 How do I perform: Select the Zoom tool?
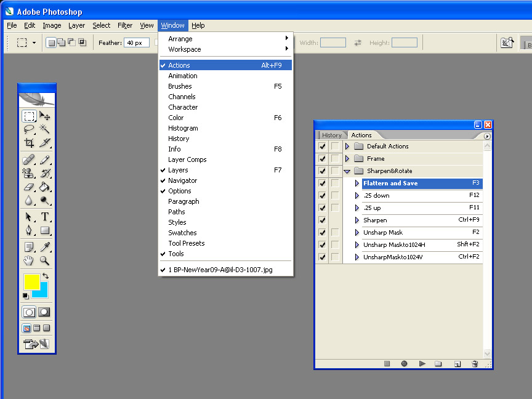click(45, 260)
